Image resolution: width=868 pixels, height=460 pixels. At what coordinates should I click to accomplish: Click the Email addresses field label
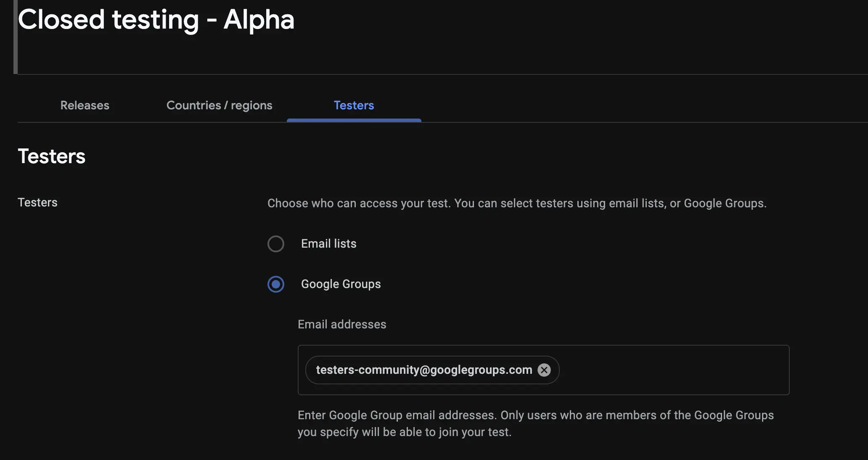(x=342, y=324)
